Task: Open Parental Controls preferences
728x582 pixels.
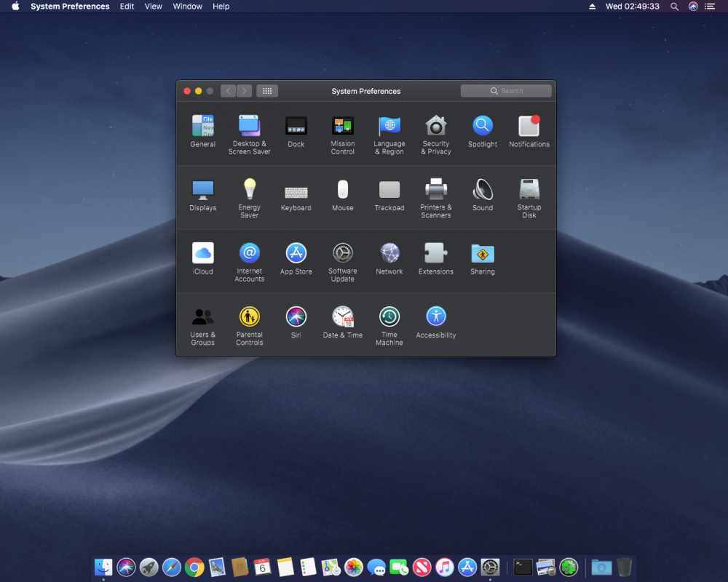Action: pyautogui.click(x=249, y=326)
